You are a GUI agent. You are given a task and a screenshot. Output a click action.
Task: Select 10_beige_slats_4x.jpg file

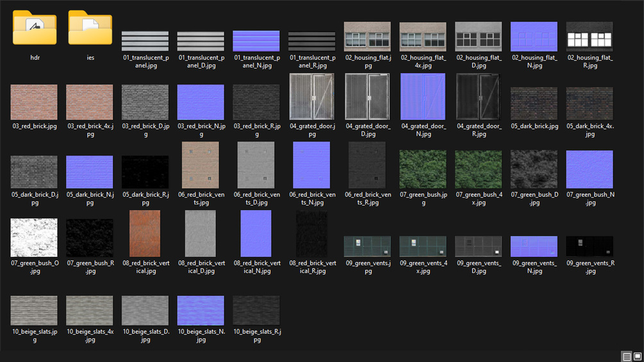(90, 310)
